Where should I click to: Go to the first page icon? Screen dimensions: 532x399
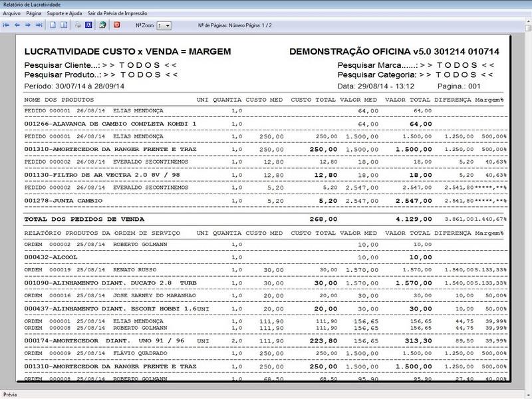6,25
